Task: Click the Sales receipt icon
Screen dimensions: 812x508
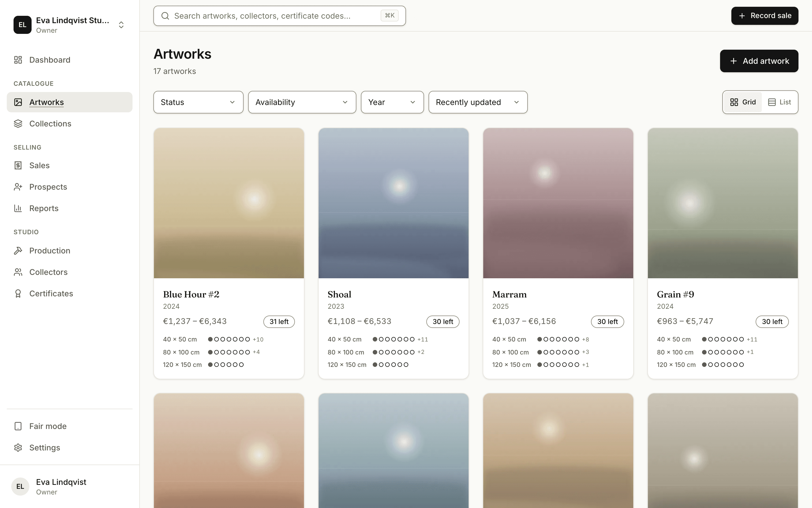Action: click(x=18, y=165)
